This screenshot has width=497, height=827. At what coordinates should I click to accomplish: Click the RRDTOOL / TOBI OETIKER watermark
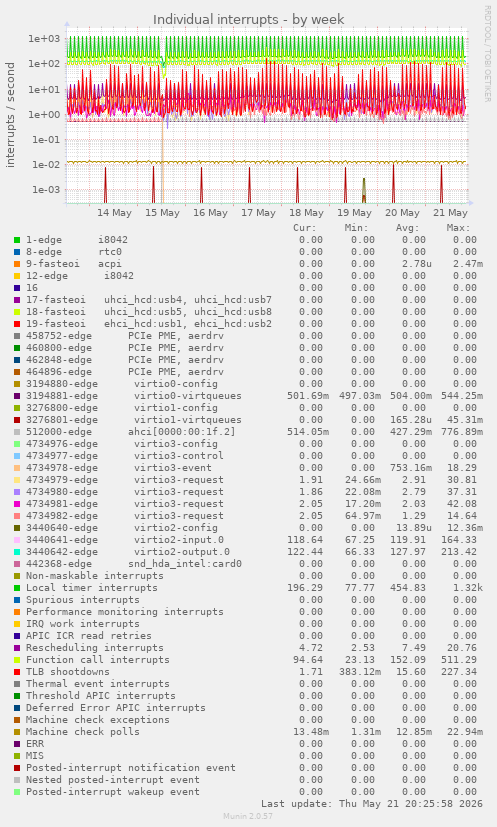click(x=488, y=54)
